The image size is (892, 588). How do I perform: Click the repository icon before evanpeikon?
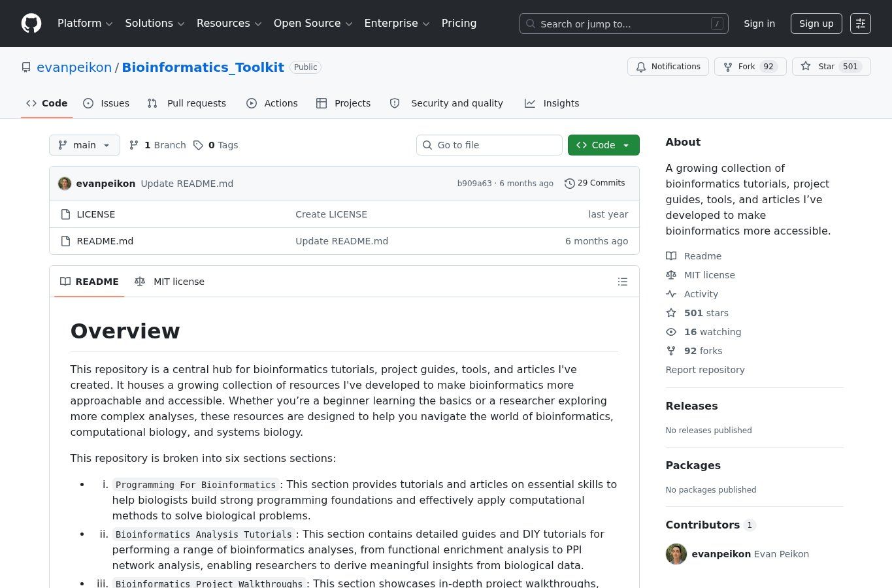[x=26, y=67]
